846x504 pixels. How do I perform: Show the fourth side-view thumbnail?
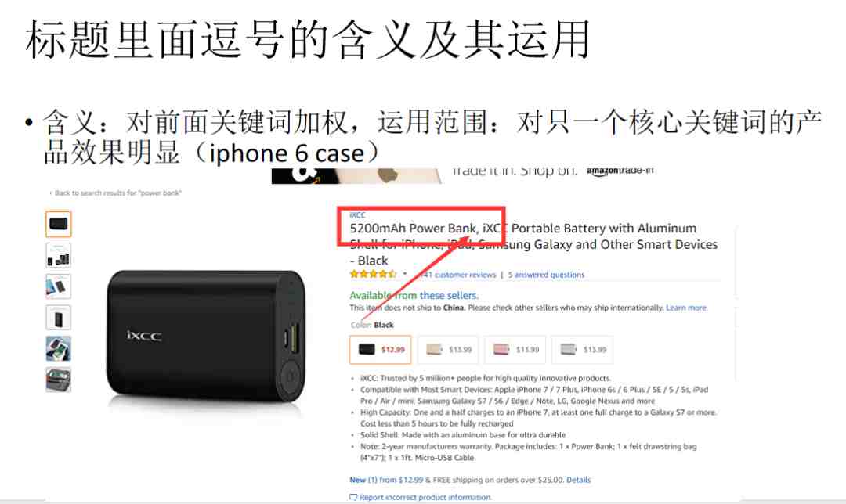[x=58, y=318]
